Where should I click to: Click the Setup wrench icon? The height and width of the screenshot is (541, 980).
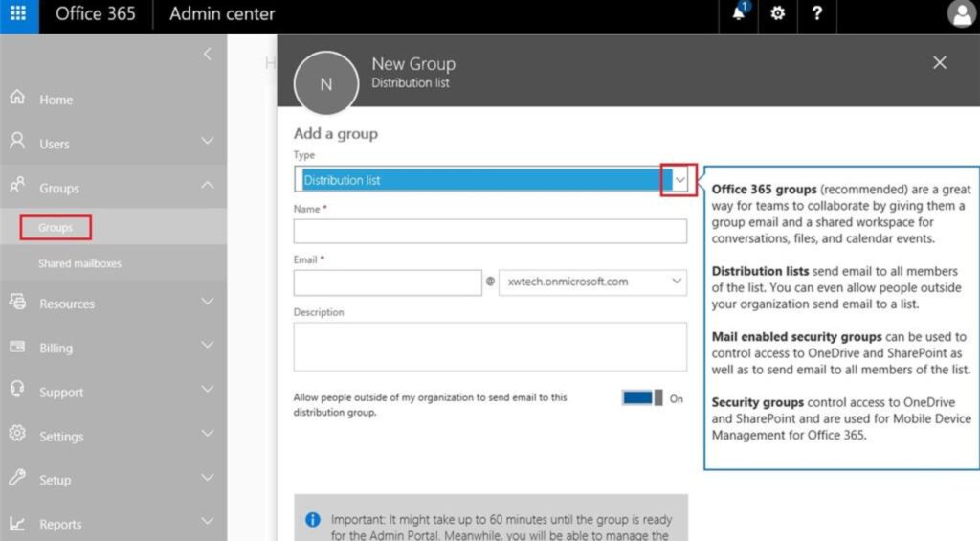[17, 478]
